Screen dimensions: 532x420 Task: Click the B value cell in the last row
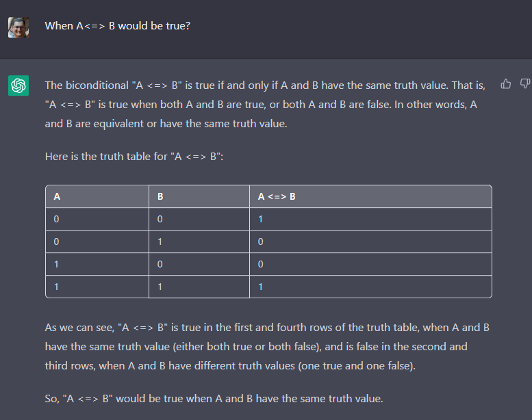click(x=199, y=287)
